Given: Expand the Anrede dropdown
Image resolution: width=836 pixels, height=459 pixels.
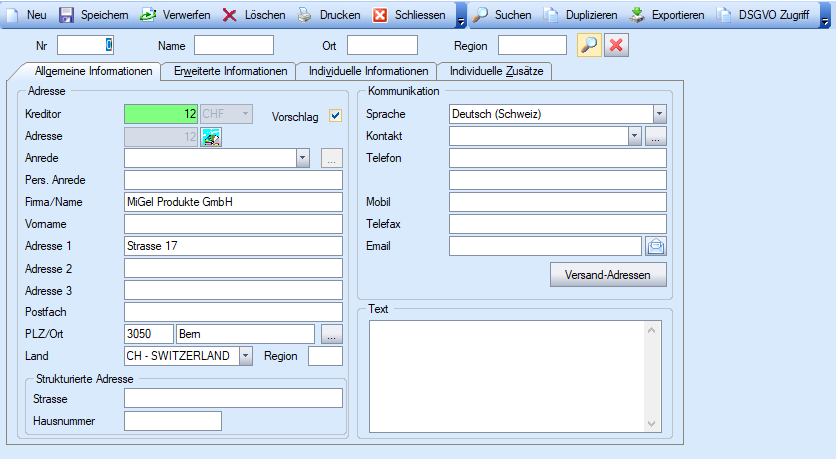Looking at the screenshot, I should [303, 158].
